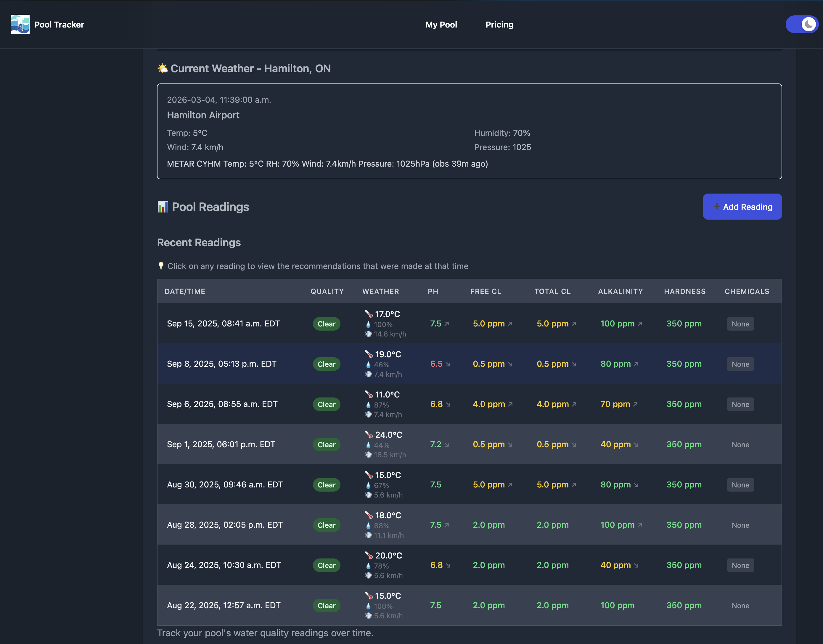The height and width of the screenshot is (644, 823).
Task: Click the Pool Tracker logo icon
Action: (20, 25)
